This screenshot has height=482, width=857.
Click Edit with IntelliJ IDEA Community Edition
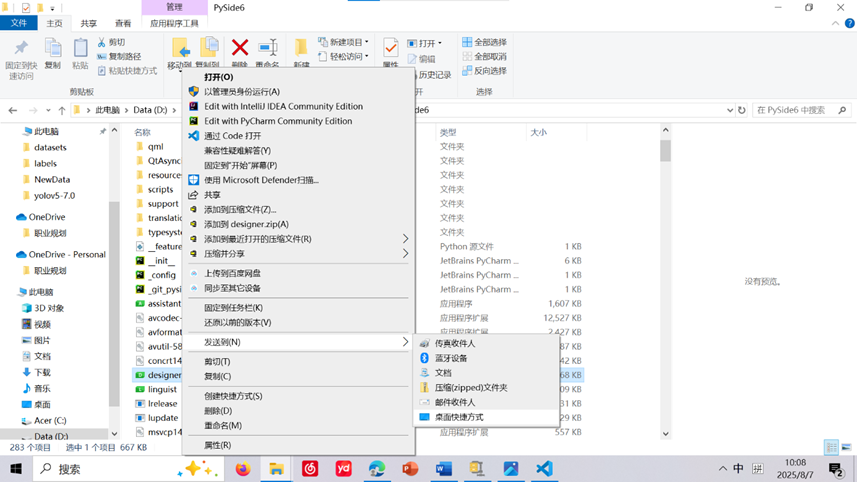pyautogui.click(x=283, y=106)
